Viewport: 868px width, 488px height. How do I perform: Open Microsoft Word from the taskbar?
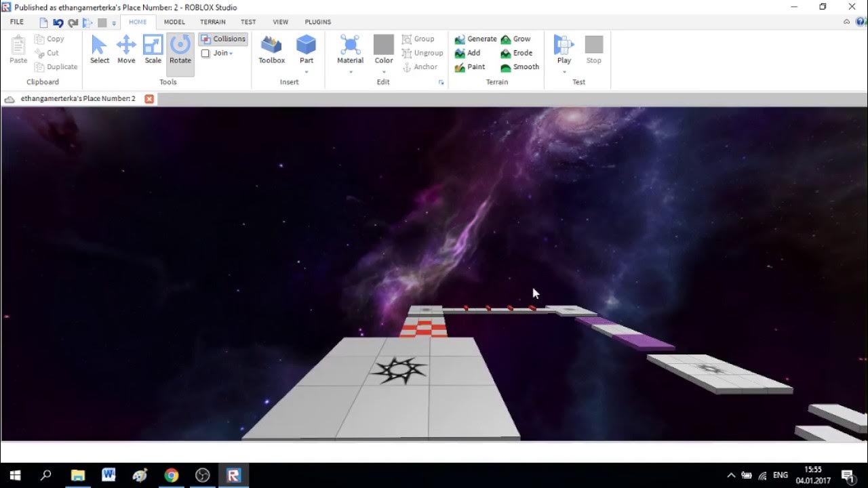pyautogui.click(x=108, y=475)
